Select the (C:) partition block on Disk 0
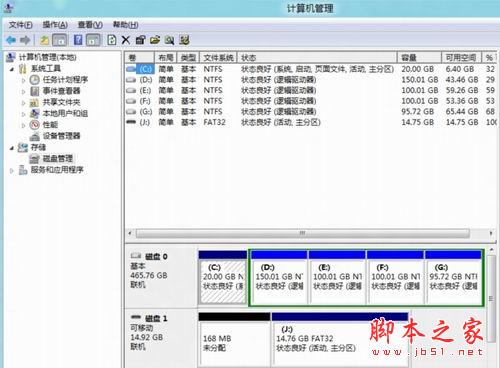Image resolution: width=500 pixels, height=368 pixels. click(223, 278)
